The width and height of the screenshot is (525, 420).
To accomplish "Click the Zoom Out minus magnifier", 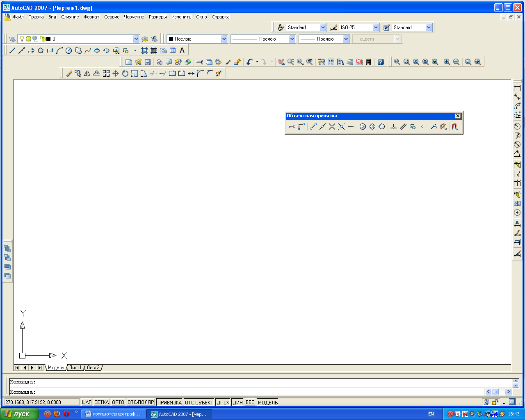I will [x=457, y=62].
